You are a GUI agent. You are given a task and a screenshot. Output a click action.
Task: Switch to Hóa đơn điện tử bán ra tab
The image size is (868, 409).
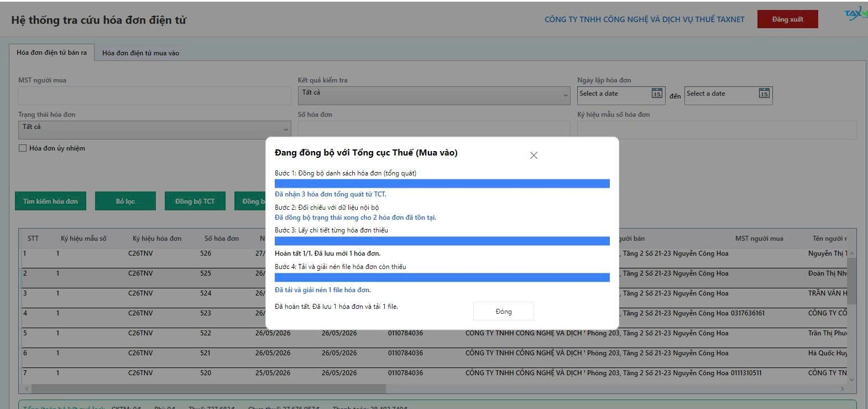click(51, 53)
